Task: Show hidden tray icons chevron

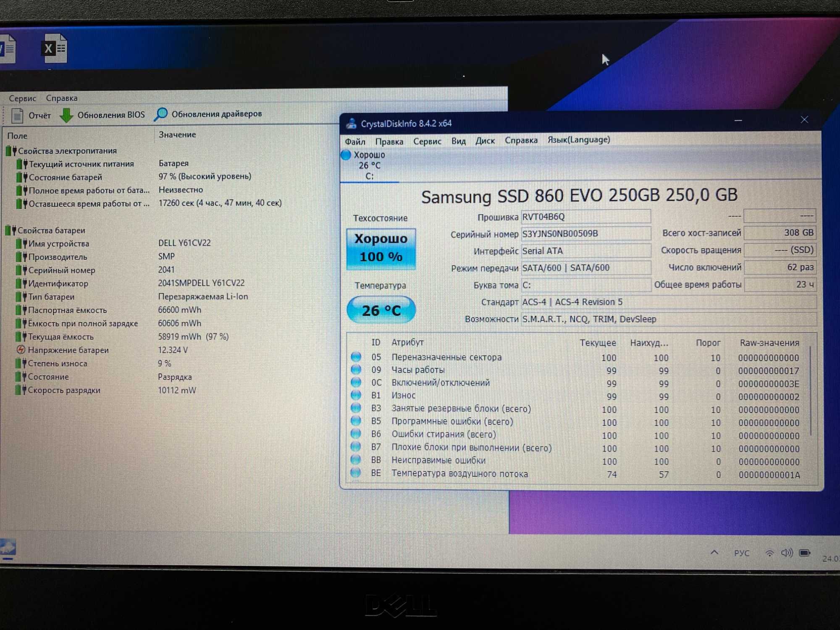Action: (x=714, y=553)
